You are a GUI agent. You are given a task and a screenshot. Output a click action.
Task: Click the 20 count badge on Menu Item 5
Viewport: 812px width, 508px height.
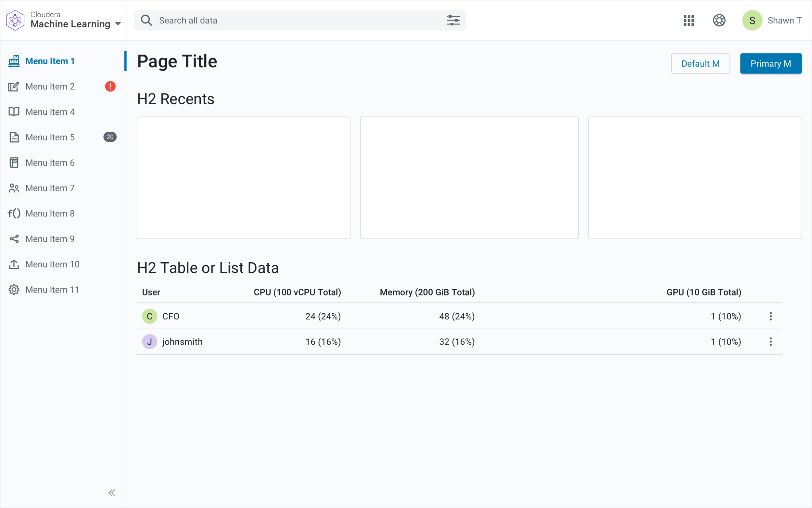click(x=110, y=137)
